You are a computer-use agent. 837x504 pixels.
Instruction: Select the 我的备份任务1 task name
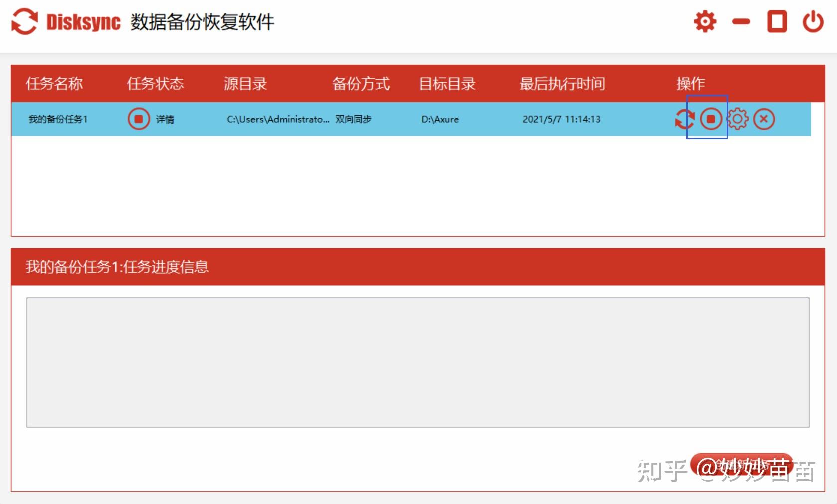pos(58,119)
